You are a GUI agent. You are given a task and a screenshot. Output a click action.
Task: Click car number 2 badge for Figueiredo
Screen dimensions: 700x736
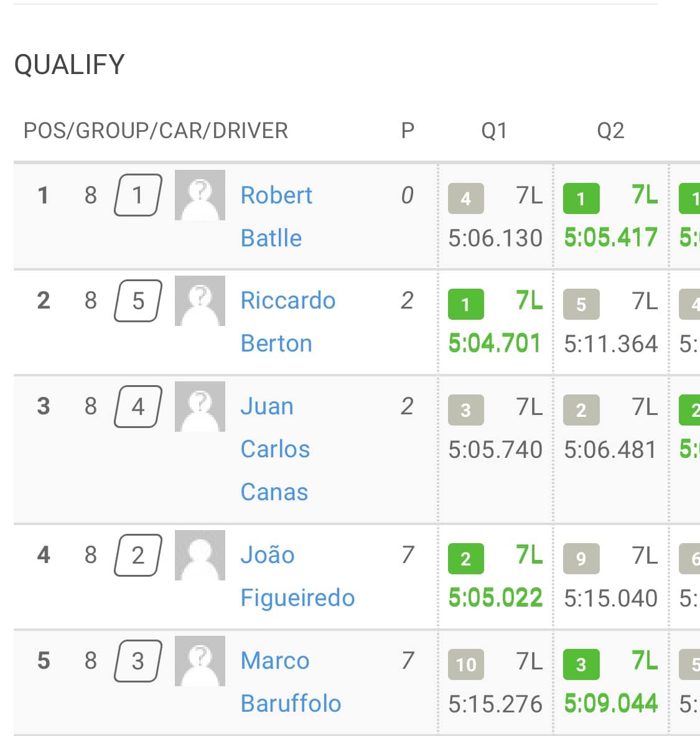click(x=138, y=556)
